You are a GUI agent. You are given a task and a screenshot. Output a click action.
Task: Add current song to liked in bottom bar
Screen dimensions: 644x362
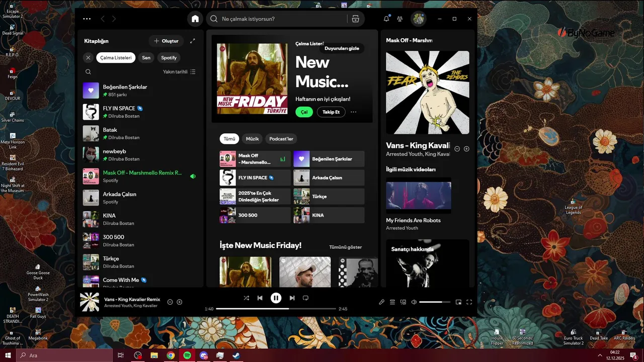pyautogui.click(x=179, y=302)
